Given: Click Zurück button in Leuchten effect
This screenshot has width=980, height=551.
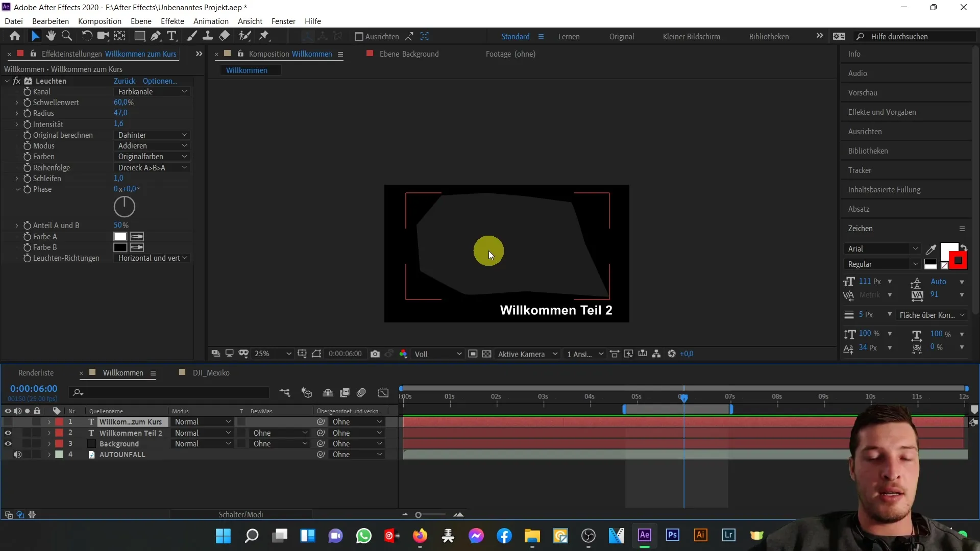Looking at the screenshot, I should 124,81.
